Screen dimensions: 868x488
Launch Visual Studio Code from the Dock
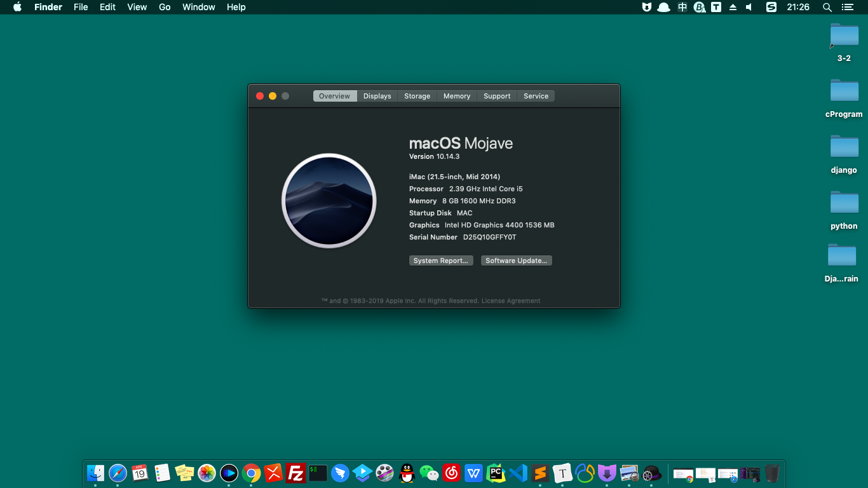click(x=518, y=473)
